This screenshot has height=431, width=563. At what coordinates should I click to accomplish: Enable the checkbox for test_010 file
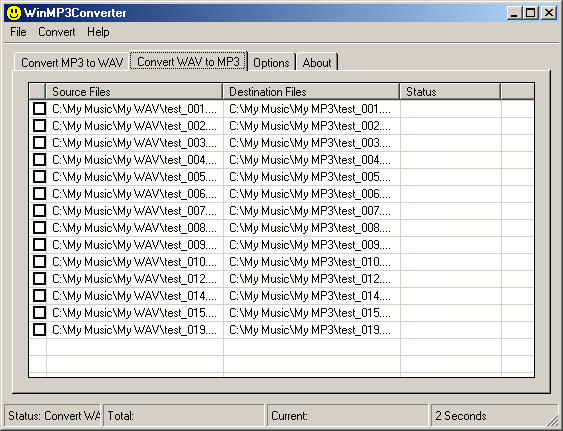coord(39,261)
